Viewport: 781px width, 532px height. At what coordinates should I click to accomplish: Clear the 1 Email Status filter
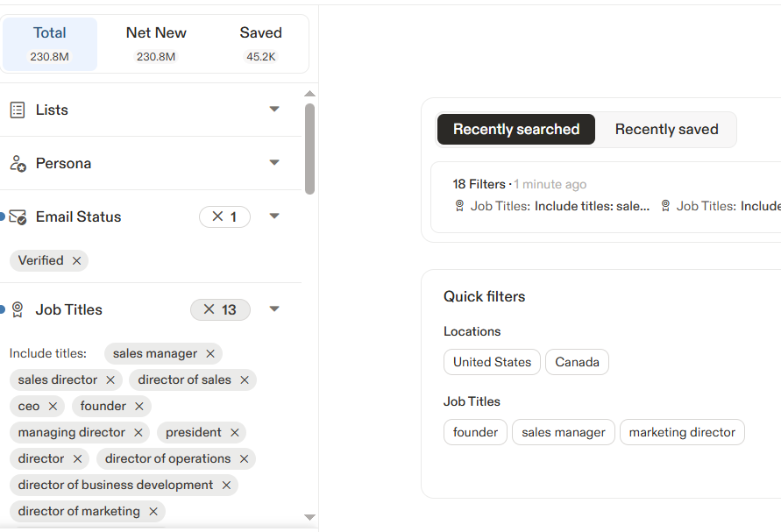point(217,217)
